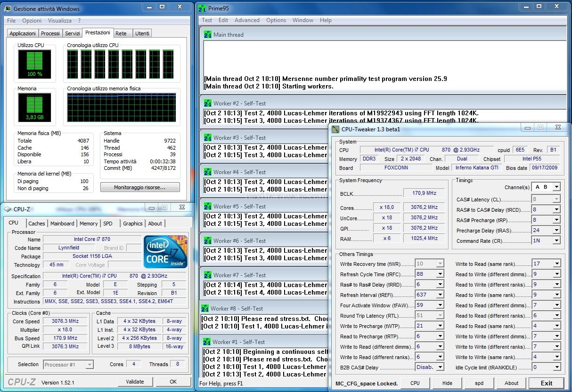Image resolution: width=572 pixels, height=392 pixels.
Task: Click the Worker #3 Self-Test window icon
Action: tap(208, 137)
